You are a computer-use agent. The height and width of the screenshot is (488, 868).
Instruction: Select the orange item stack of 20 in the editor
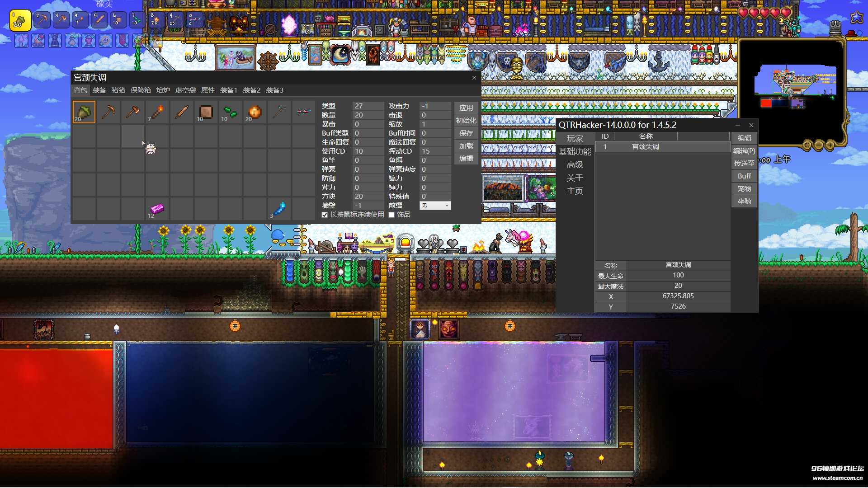pyautogui.click(x=255, y=112)
